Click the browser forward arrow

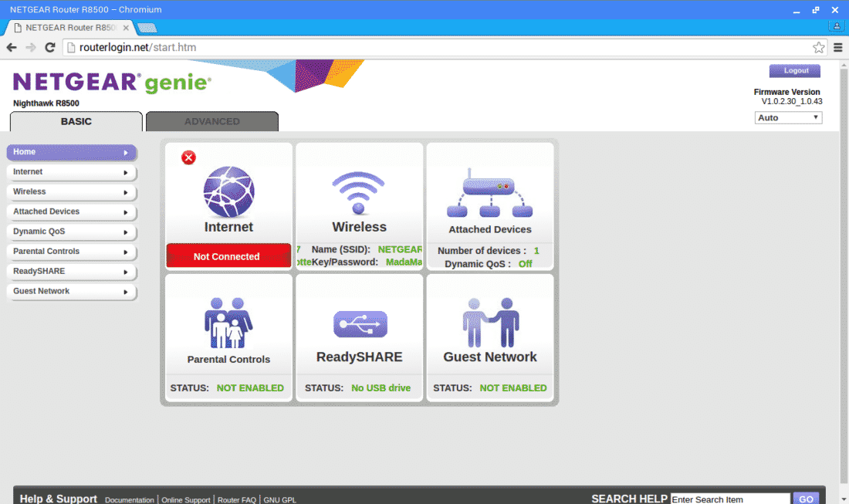pos(31,48)
